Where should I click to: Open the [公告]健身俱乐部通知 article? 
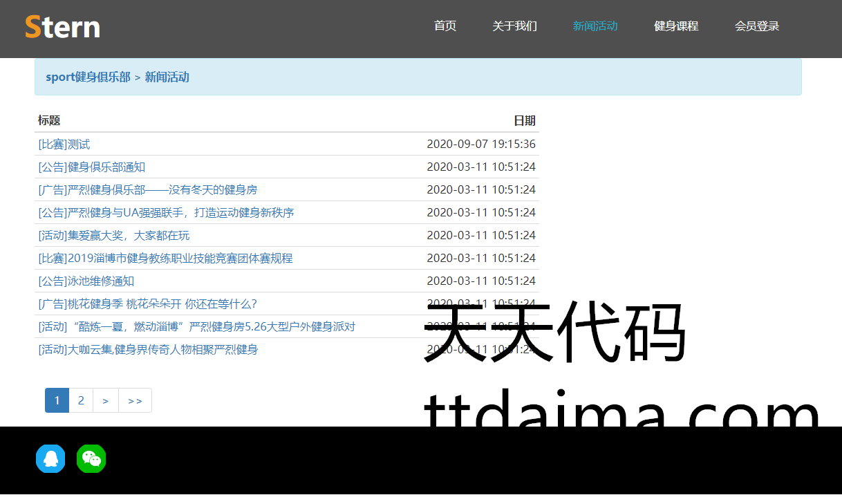pyautogui.click(x=92, y=167)
